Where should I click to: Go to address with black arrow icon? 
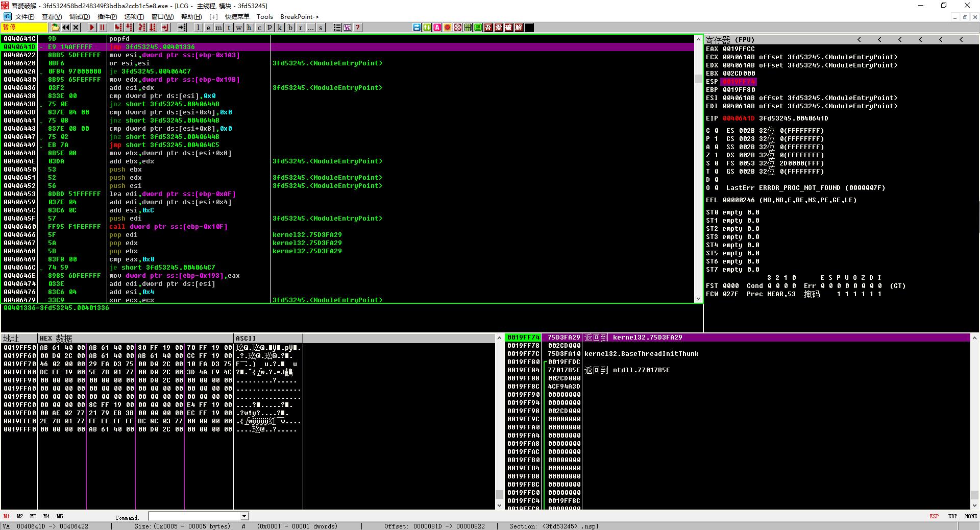pyautogui.click(x=182, y=28)
